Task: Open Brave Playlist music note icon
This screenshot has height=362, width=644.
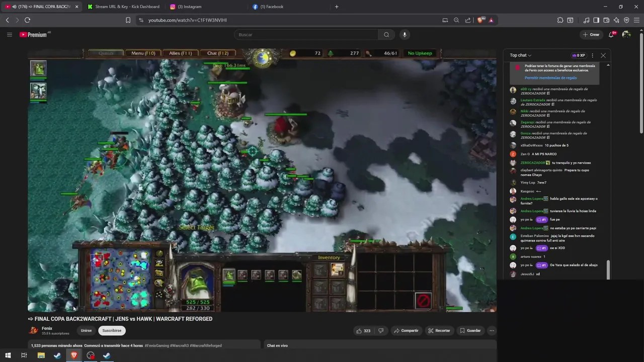Action: (586, 20)
